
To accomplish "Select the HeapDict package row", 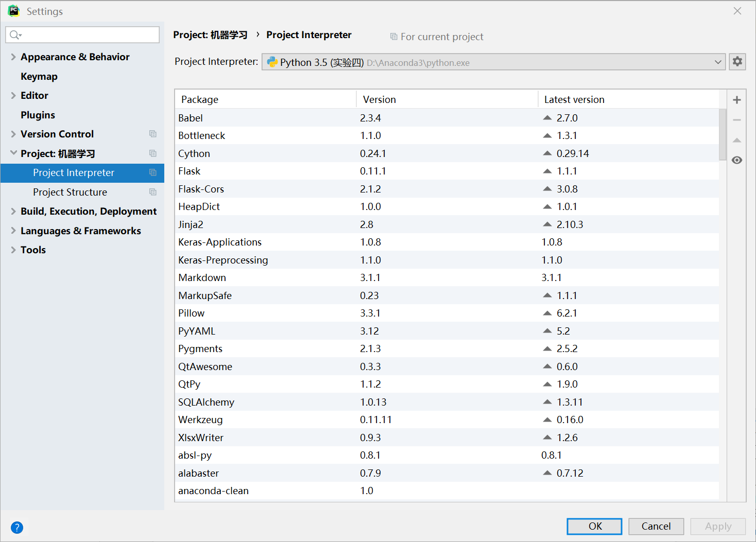I will coord(447,206).
